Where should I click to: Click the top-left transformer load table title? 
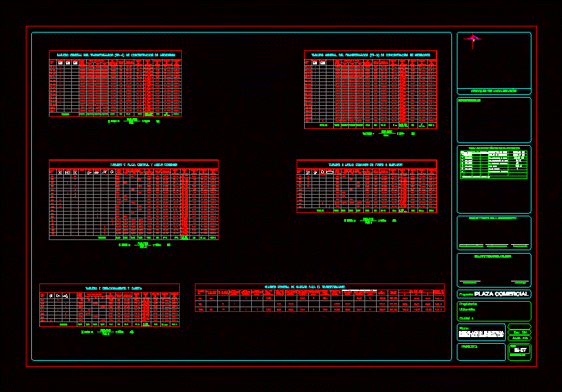115,54
